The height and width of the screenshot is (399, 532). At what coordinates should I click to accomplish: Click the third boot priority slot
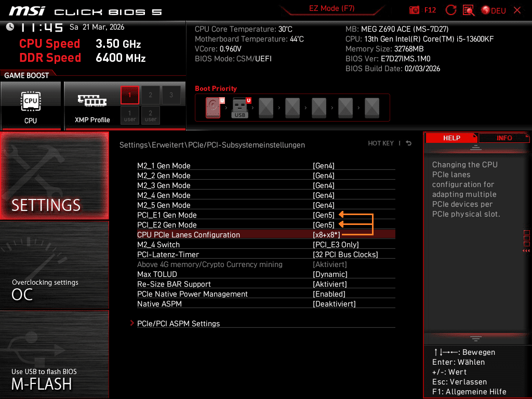[x=266, y=108]
